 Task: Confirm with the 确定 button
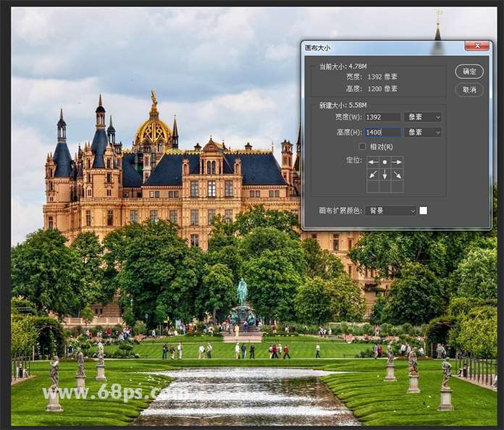click(469, 72)
